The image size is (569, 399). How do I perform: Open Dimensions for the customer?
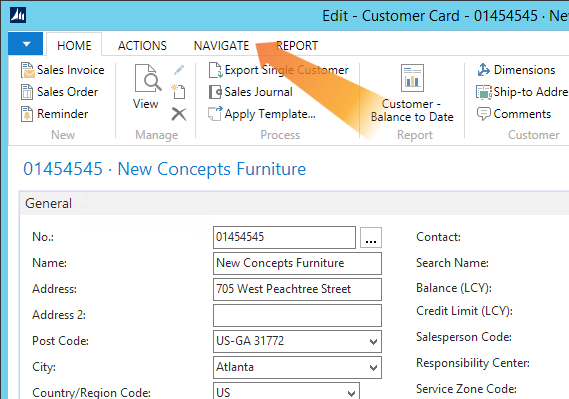(x=516, y=70)
